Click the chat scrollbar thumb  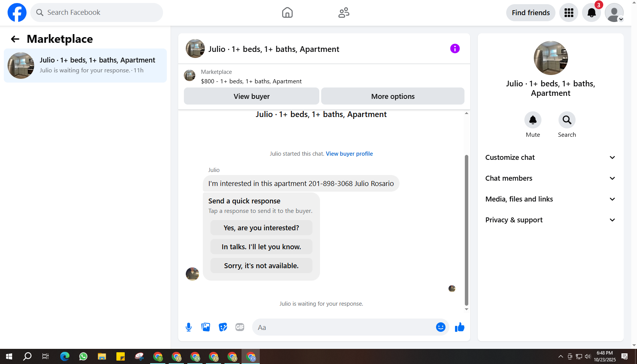pos(466,230)
